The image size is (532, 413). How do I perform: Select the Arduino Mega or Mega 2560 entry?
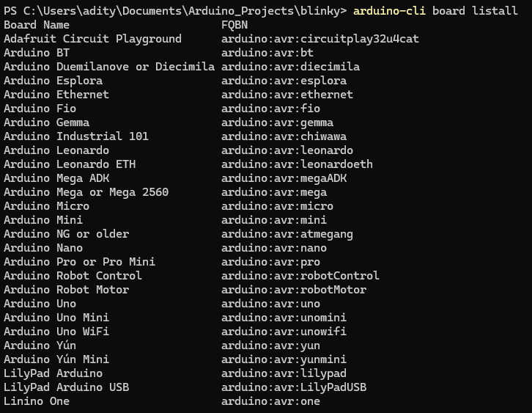click(86, 192)
